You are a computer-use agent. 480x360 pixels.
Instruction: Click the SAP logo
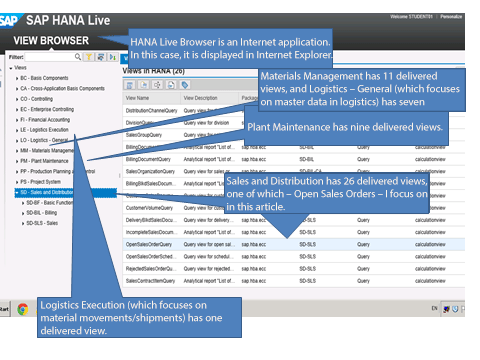pos(9,20)
